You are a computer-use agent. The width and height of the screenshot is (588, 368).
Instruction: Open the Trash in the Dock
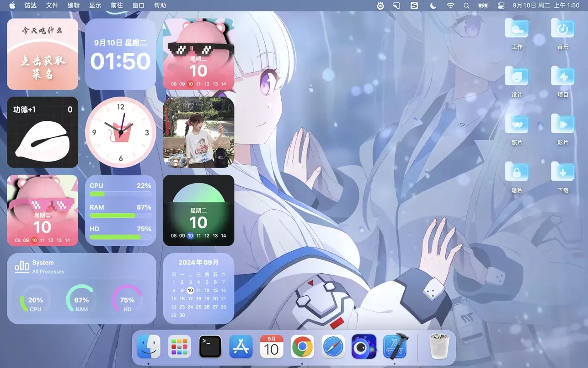(439, 346)
